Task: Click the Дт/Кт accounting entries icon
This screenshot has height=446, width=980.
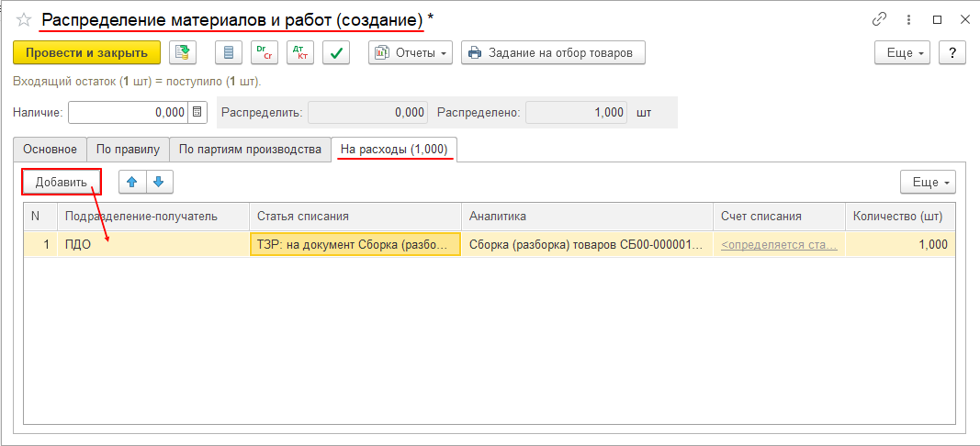Action: pyautogui.click(x=300, y=52)
